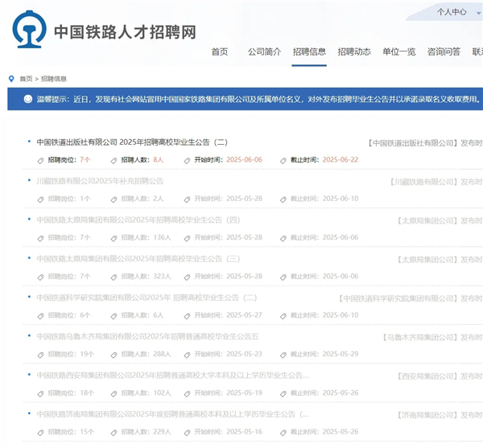This screenshot has height=448, width=483.
Task: Open 川藏铁路有限公司2025年补充招聘公告
Action: (x=100, y=181)
